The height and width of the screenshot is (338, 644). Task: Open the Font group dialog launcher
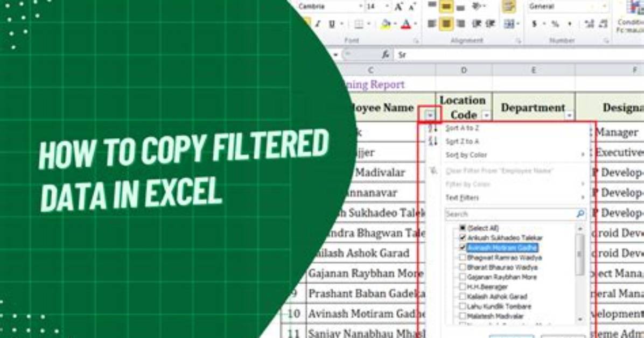point(416,41)
